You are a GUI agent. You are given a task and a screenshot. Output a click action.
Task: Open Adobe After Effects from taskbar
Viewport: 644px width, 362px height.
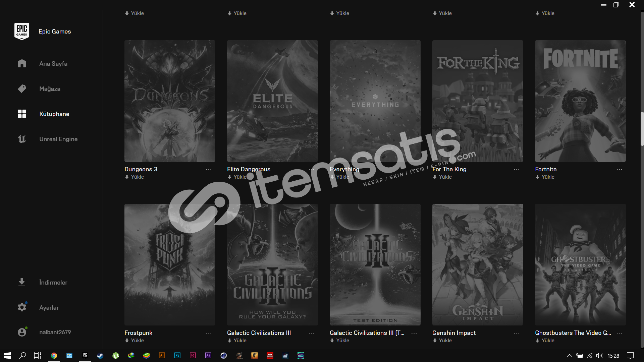(208, 355)
